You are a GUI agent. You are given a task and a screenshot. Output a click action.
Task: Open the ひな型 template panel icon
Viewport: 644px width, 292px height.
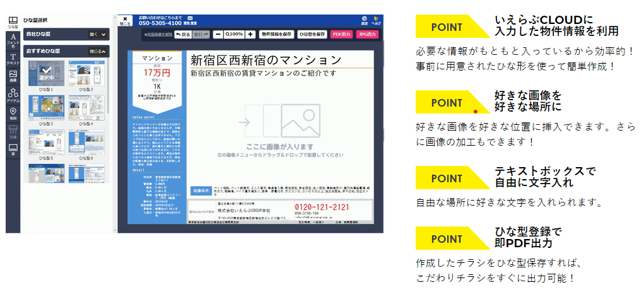point(13,22)
